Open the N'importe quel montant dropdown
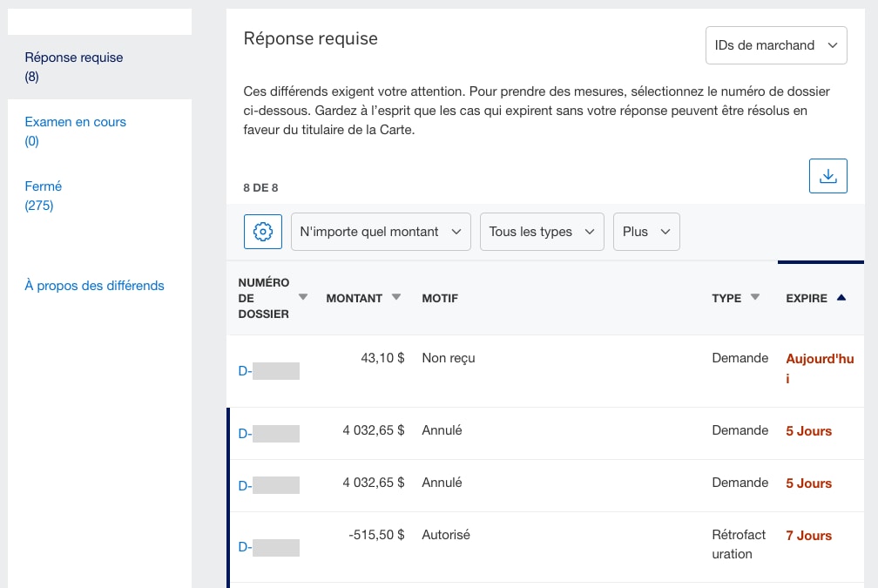The height and width of the screenshot is (588, 878). point(381,232)
